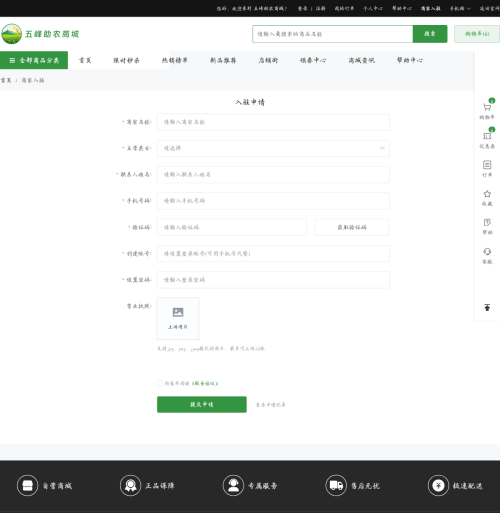Click the mall logo at top left
Image resolution: width=500 pixels, height=513 pixels.
coord(40,34)
